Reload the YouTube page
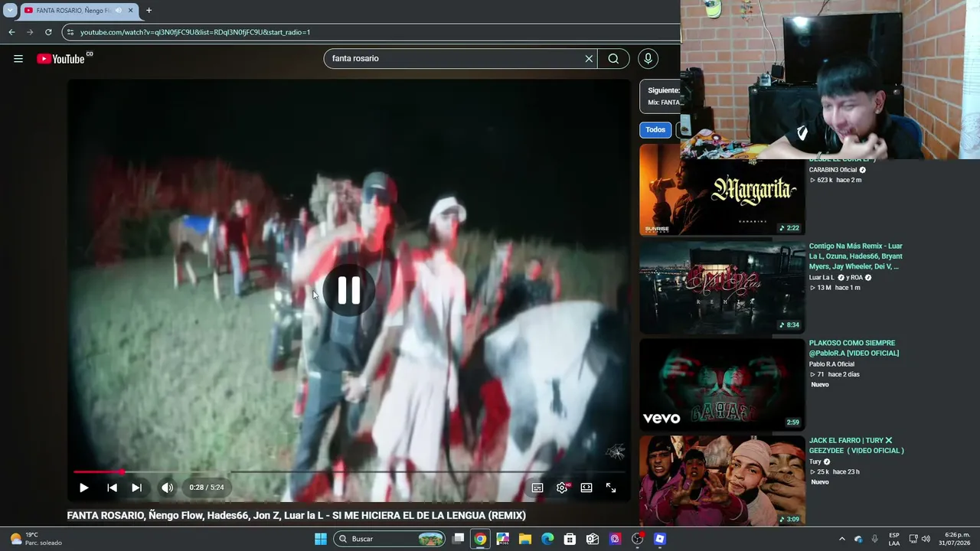 (x=48, y=32)
